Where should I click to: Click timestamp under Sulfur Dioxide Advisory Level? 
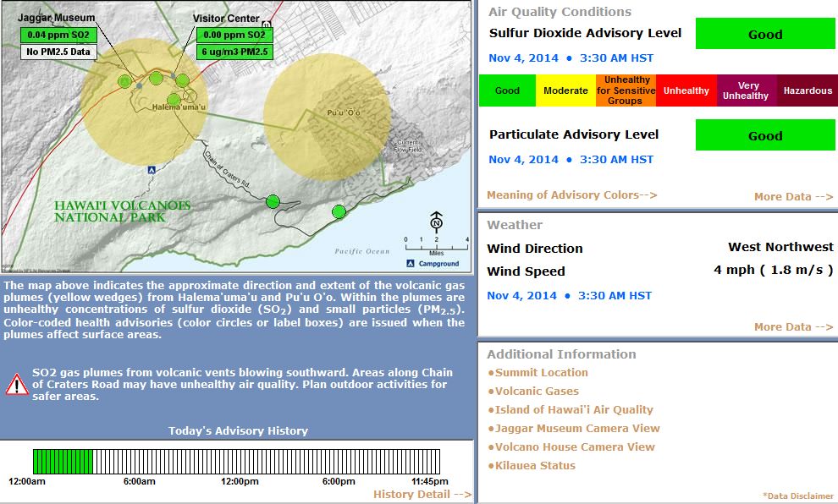click(x=571, y=58)
